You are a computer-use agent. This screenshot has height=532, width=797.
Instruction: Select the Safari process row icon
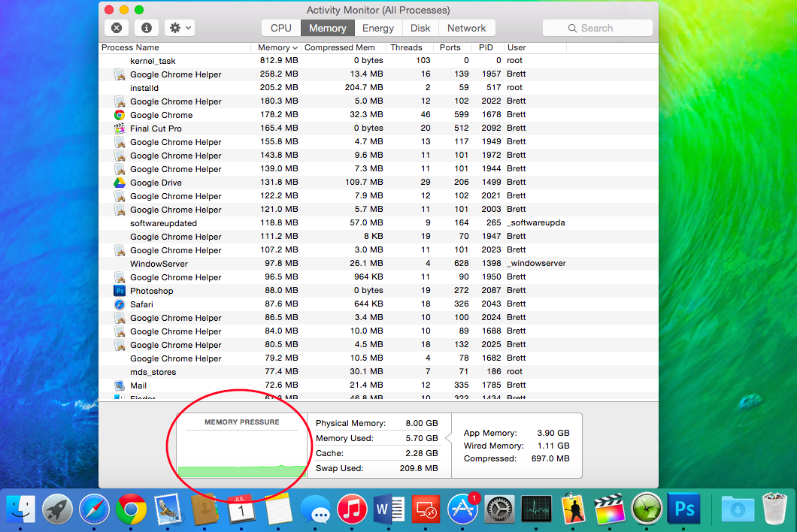tap(119, 304)
